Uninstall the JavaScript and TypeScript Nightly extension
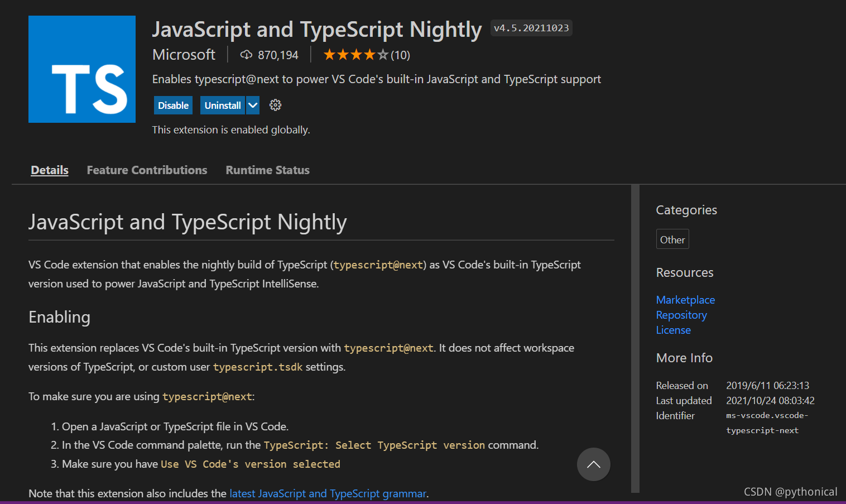 tap(223, 105)
